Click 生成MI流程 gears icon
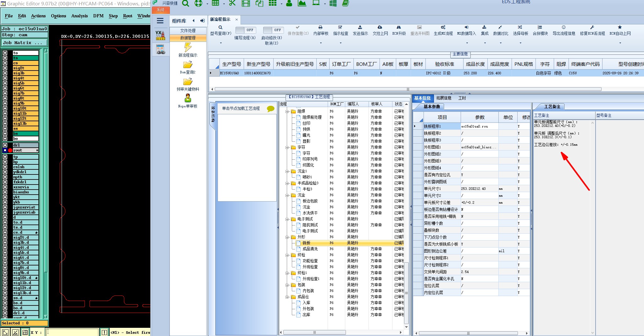This screenshot has height=336, width=644. [x=443, y=27]
